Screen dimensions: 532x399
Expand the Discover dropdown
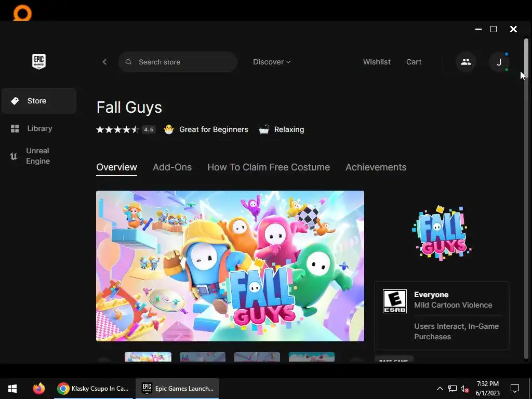272,62
